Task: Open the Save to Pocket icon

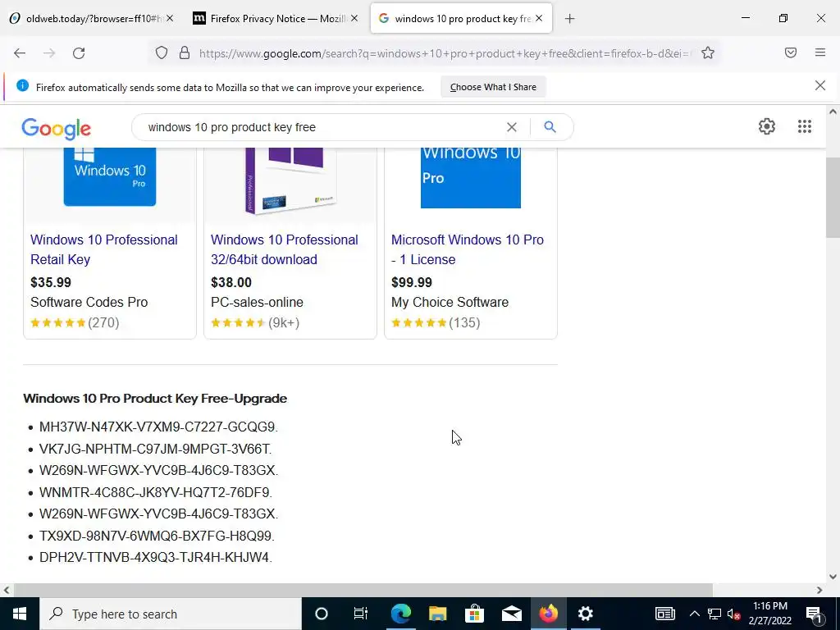Action: tap(791, 52)
